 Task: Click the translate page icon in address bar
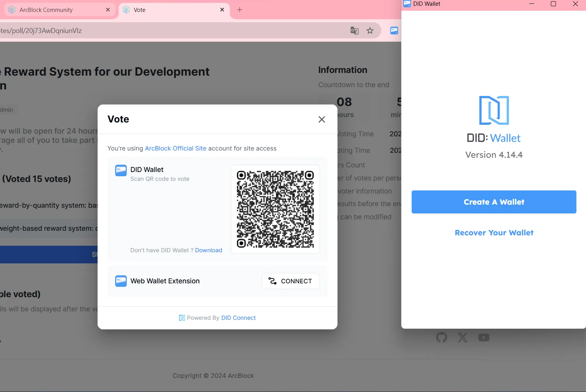click(354, 31)
